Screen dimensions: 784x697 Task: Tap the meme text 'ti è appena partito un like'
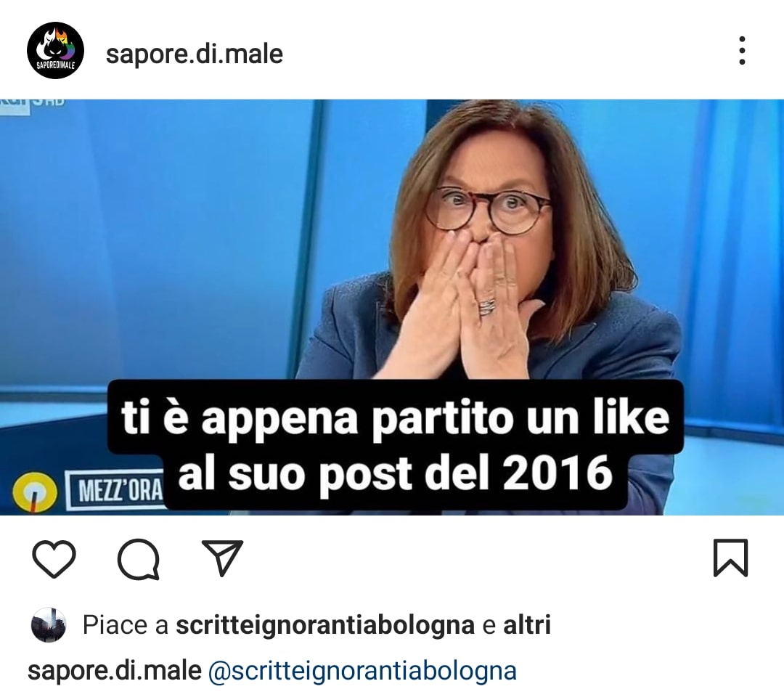point(395,417)
